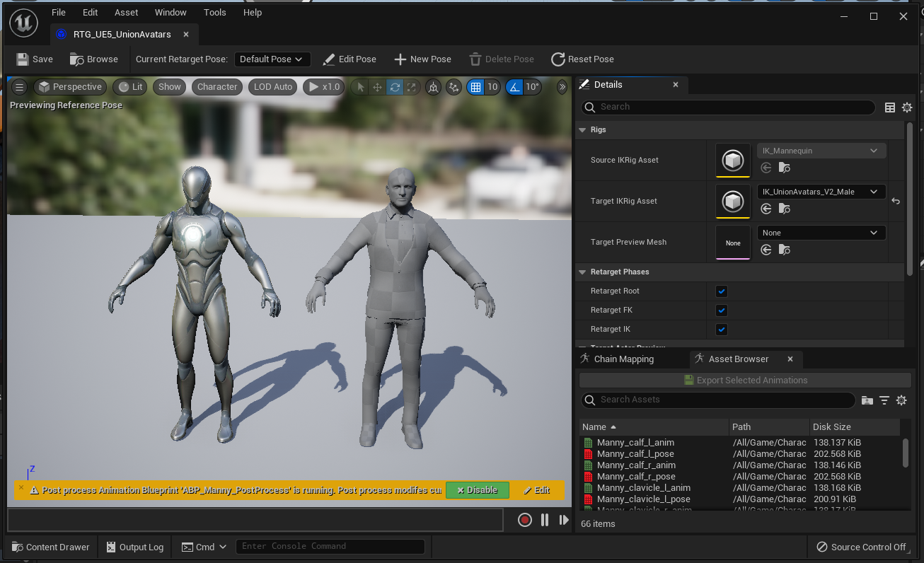
Task: Click Save in the toolbar
Action: (x=35, y=59)
